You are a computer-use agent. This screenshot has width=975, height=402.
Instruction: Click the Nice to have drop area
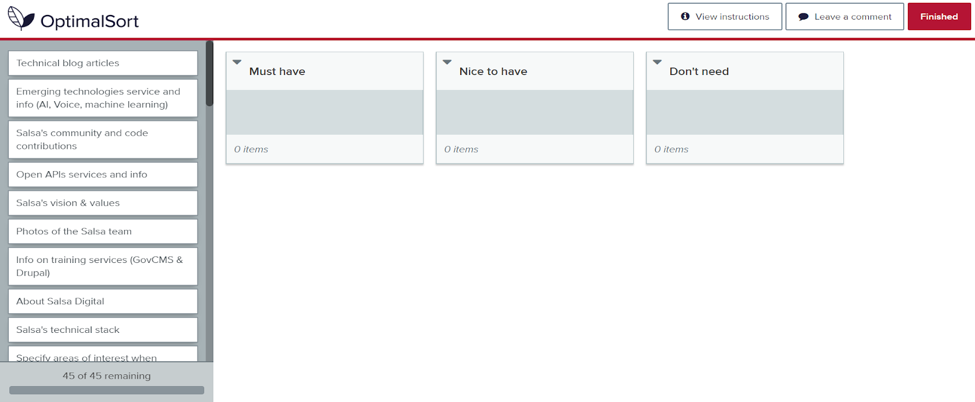pyautogui.click(x=535, y=112)
